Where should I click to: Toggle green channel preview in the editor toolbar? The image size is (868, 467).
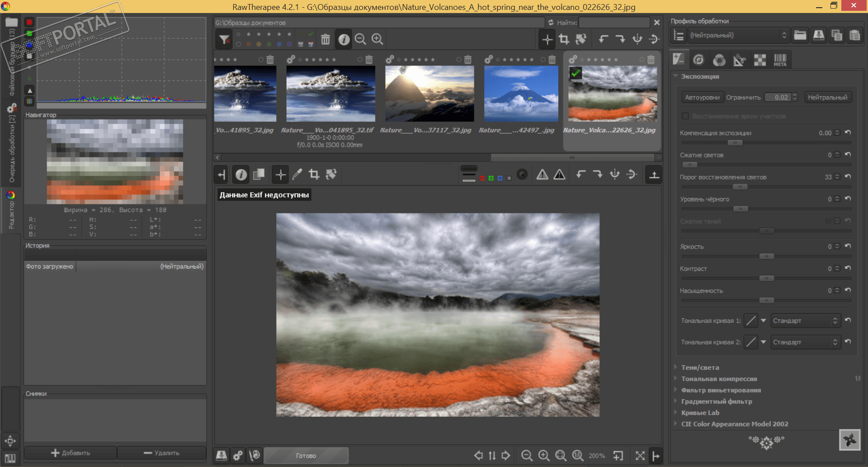(x=491, y=178)
